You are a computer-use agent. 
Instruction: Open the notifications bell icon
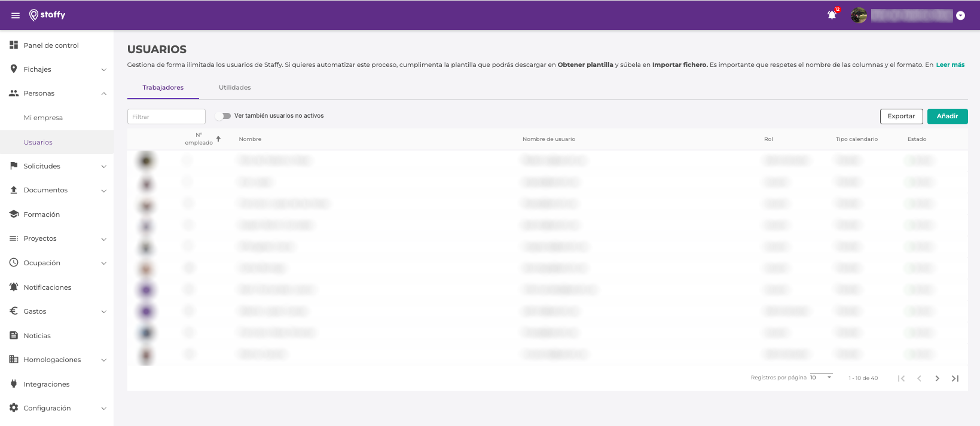pos(832,16)
